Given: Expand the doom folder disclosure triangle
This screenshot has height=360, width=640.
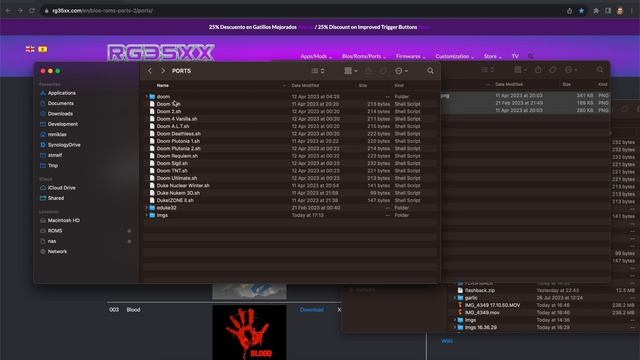Looking at the screenshot, I should [147, 97].
